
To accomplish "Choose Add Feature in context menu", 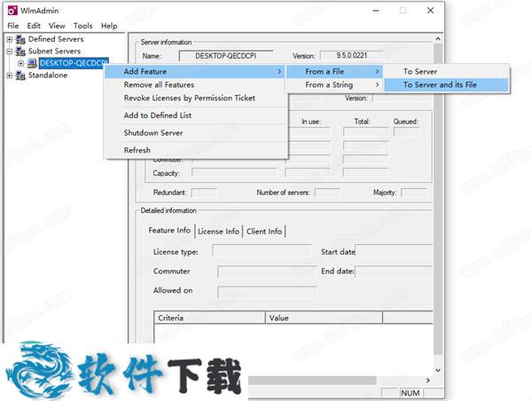I will 196,72.
